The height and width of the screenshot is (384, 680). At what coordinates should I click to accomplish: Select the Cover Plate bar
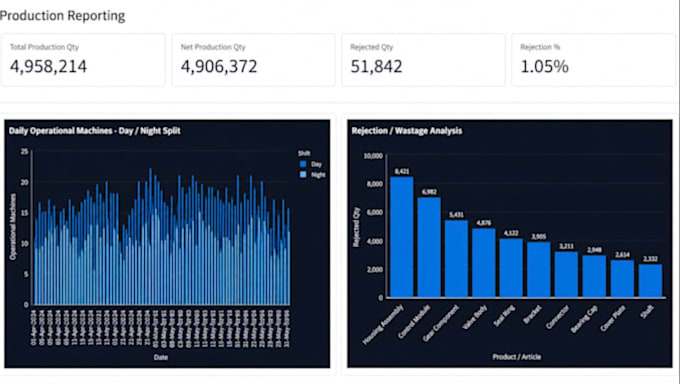click(x=622, y=279)
